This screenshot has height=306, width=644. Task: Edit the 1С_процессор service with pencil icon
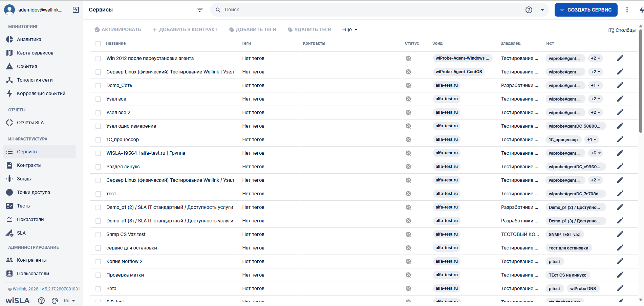[620, 139]
